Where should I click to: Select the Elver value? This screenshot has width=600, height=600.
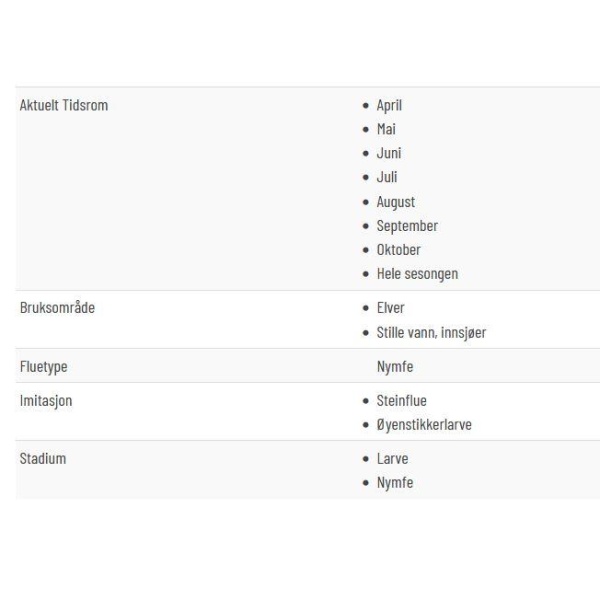[x=390, y=308]
